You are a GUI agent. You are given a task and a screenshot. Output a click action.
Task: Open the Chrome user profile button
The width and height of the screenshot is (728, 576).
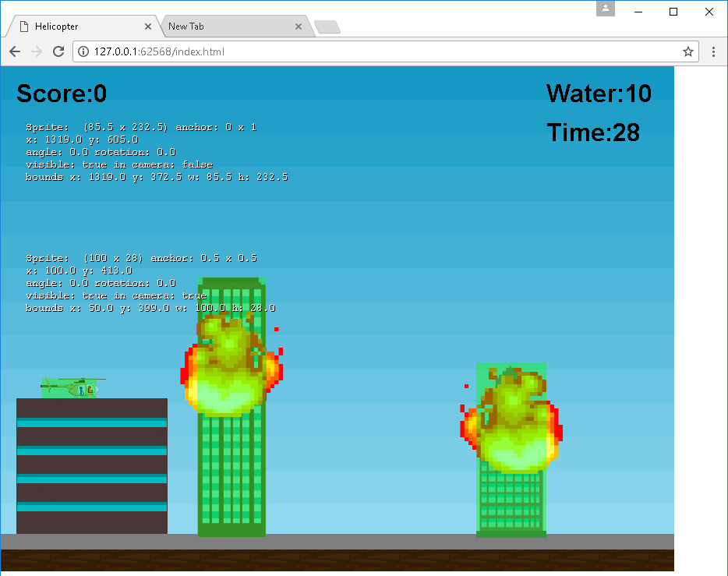606,9
